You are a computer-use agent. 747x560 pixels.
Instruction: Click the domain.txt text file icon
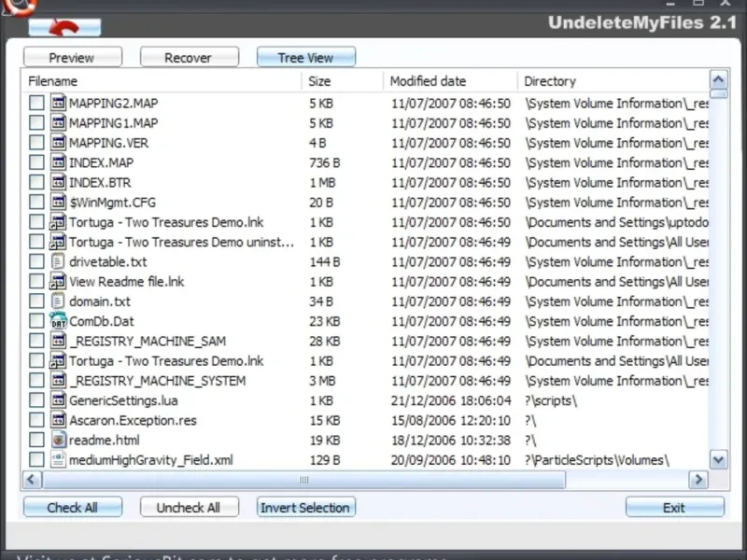coord(58,301)
